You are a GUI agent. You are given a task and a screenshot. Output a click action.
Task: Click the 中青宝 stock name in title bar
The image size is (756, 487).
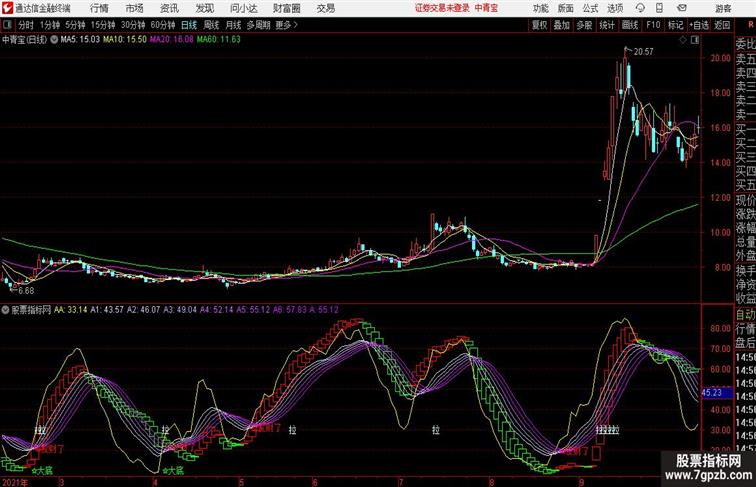486,8
